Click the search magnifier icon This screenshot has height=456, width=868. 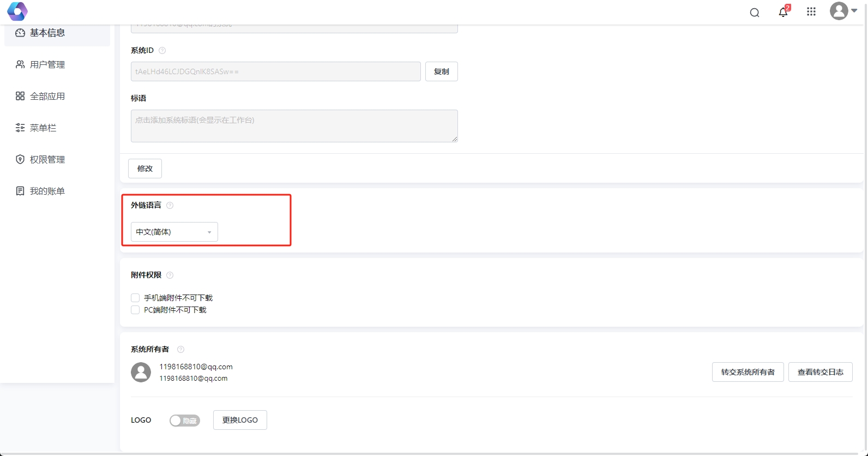[755, 13]
